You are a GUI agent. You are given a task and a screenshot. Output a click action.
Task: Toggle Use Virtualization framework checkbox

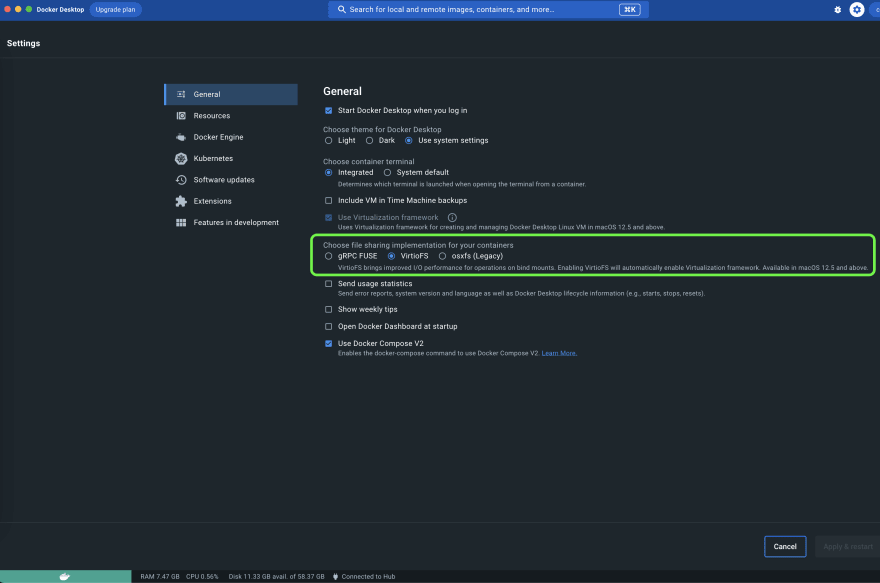[x=328, y=217]
